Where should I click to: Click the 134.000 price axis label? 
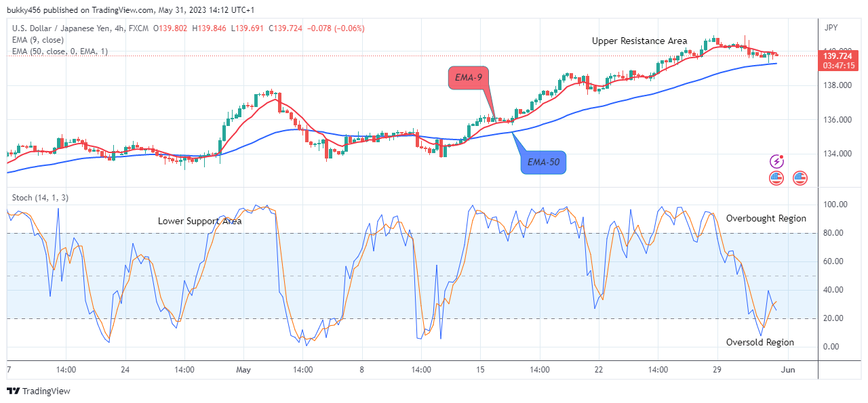point(837,154)
